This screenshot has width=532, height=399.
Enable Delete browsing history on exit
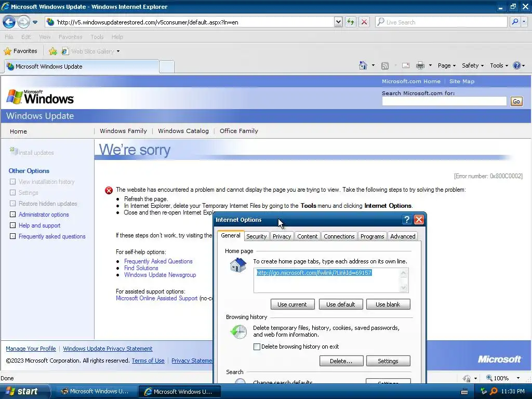click(257, 347)
